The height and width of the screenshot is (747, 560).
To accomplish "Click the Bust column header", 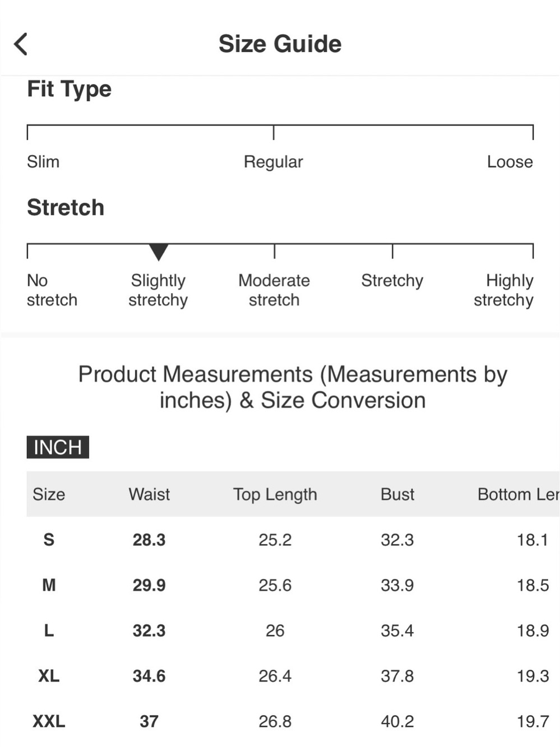I will [x=397, y=494].
